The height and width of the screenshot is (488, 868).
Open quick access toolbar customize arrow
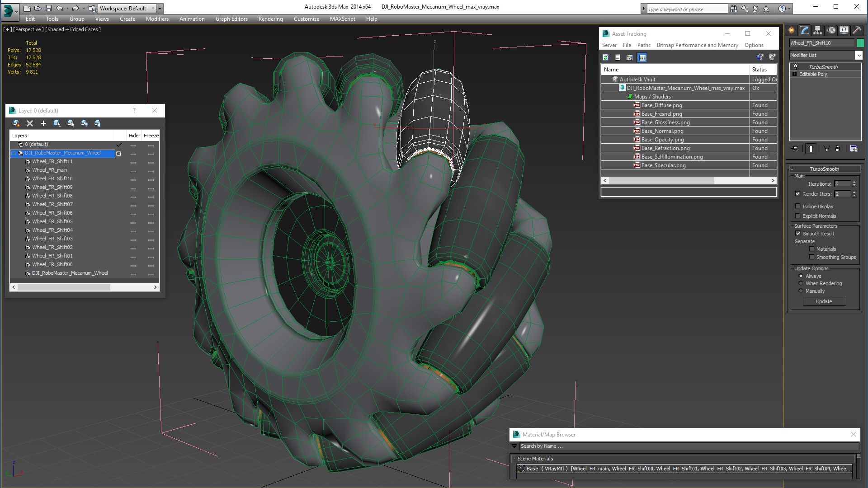[160, 8]
